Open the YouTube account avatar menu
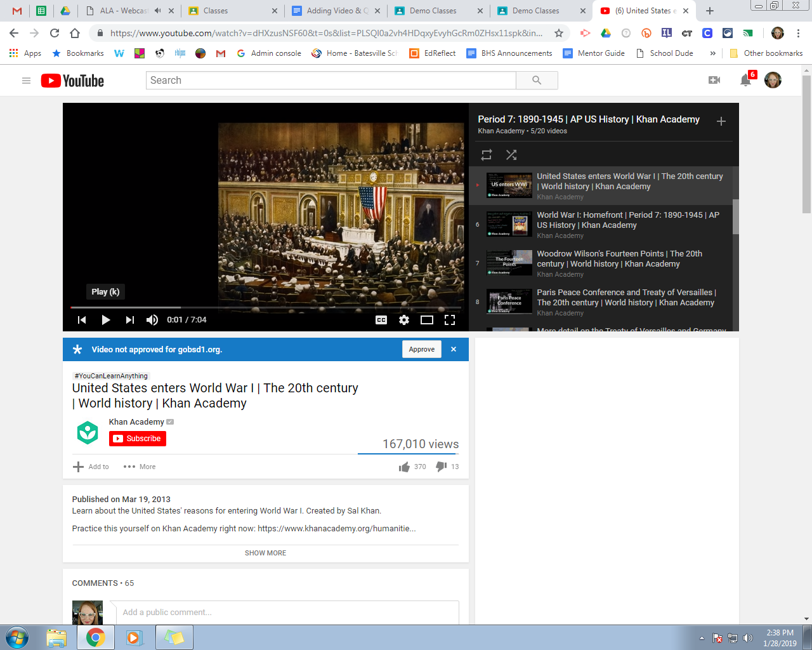 point(773,80)
